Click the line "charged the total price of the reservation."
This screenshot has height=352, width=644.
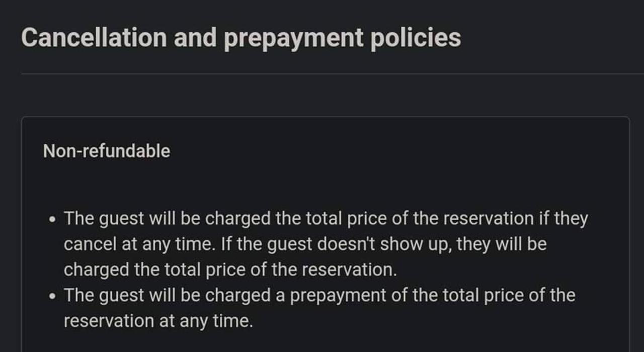click(230, 270)
